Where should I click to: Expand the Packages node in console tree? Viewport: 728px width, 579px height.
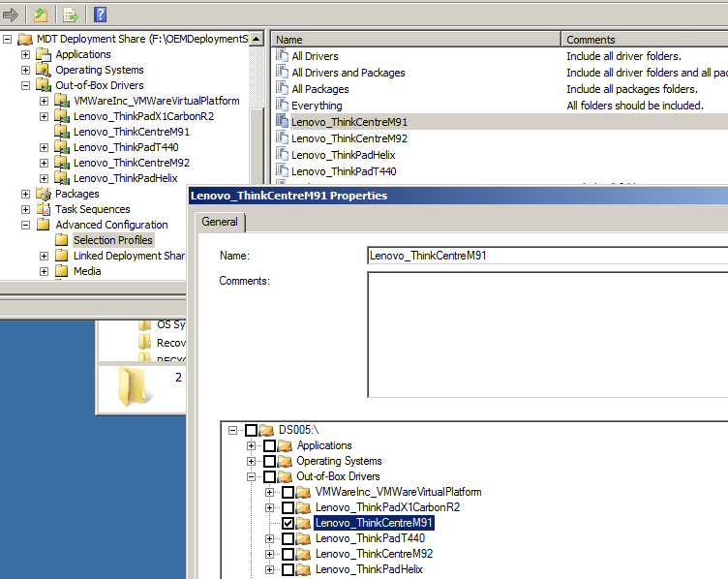25,194
